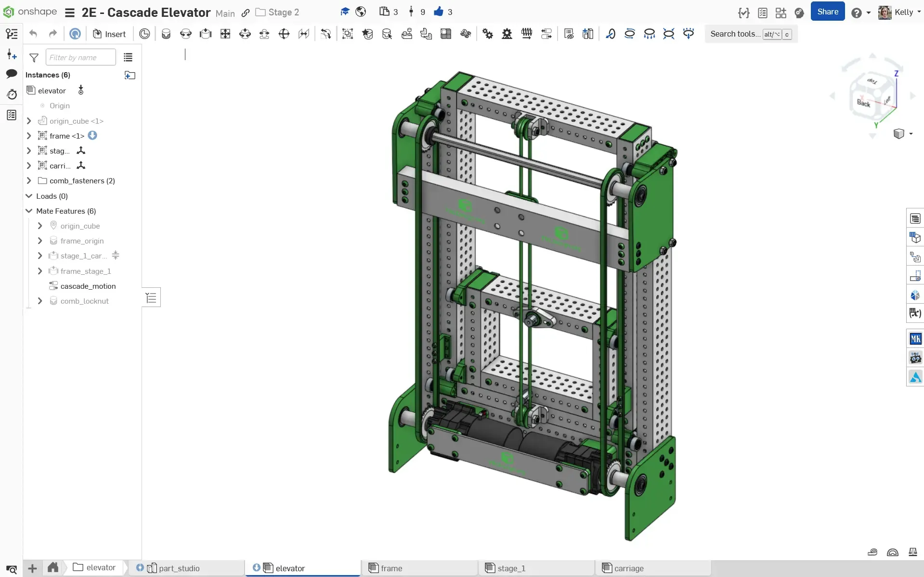Open the filter funnel icon in instances panel
Screen dimensions: 924x577
34,58
